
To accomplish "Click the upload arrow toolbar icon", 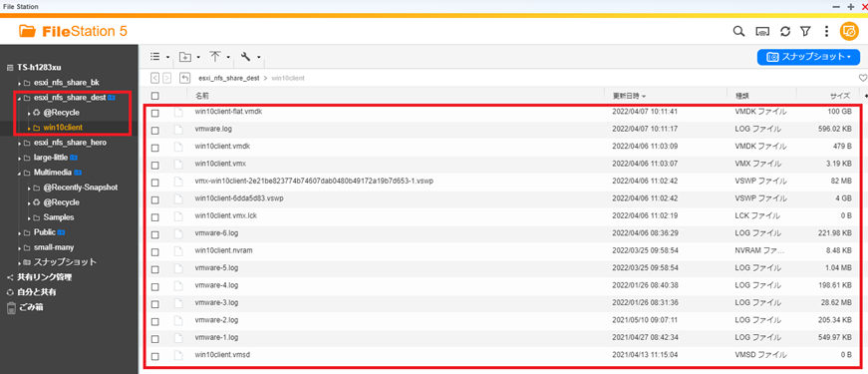I will coord(215,57).
